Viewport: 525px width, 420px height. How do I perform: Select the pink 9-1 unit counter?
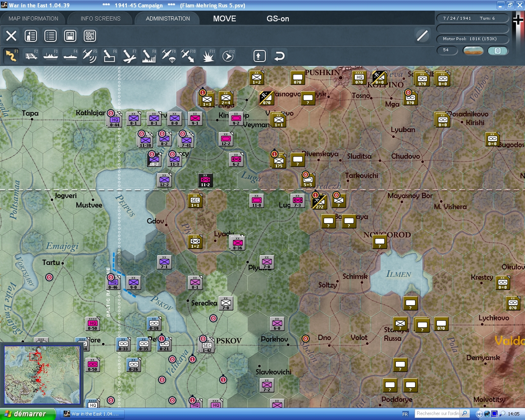pyautogui.click(x=195, y=119)
